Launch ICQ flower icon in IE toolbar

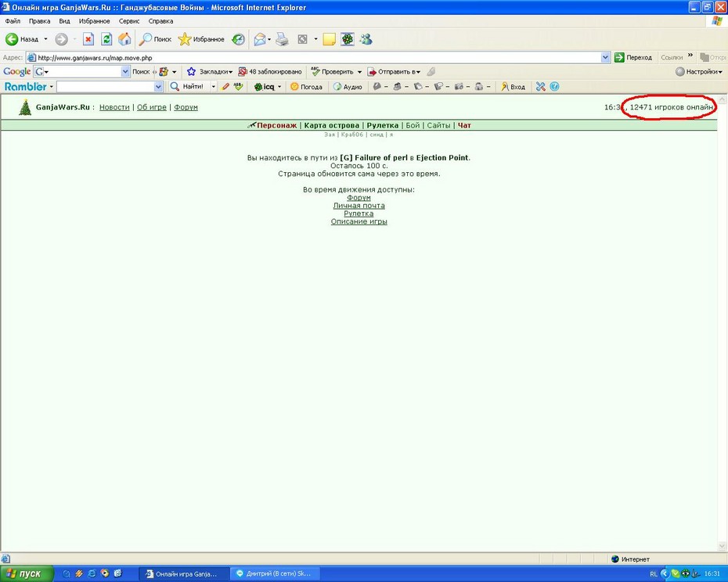[x=348, y=39]
